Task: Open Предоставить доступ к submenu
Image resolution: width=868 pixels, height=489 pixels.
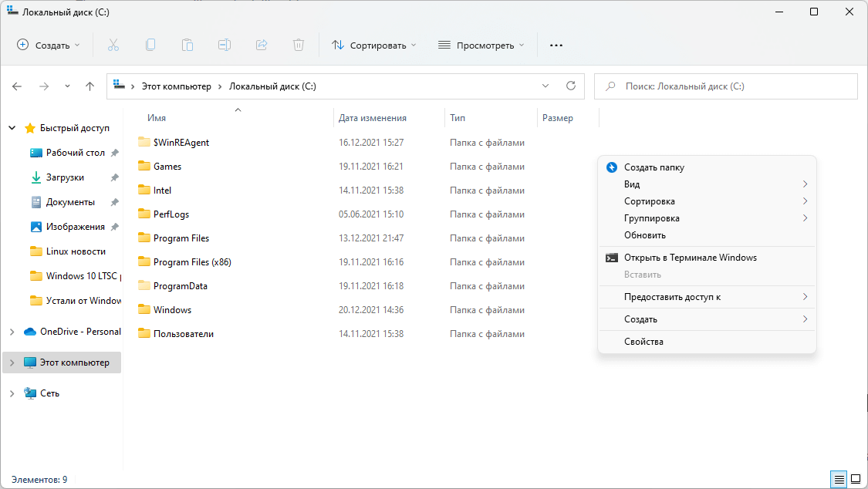Action: (x=707, y=297)
